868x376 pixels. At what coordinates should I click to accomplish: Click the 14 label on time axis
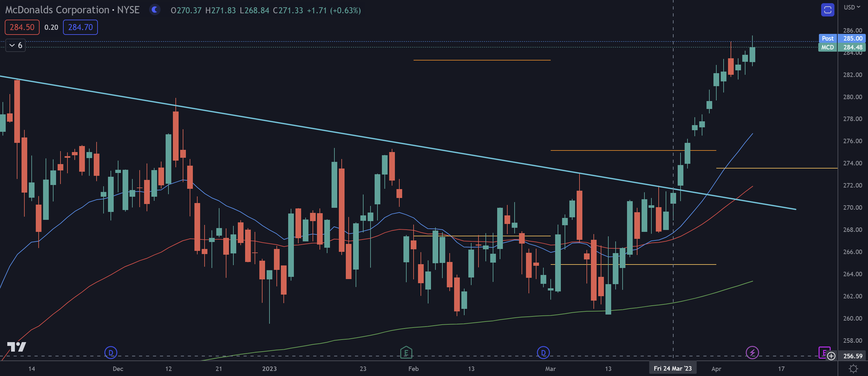click(31, 369)
